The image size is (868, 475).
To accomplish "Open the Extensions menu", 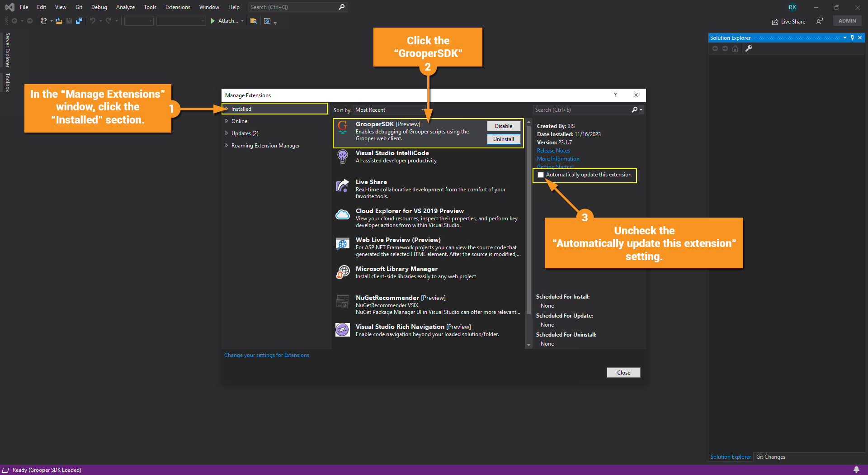I will click(178, 7).
